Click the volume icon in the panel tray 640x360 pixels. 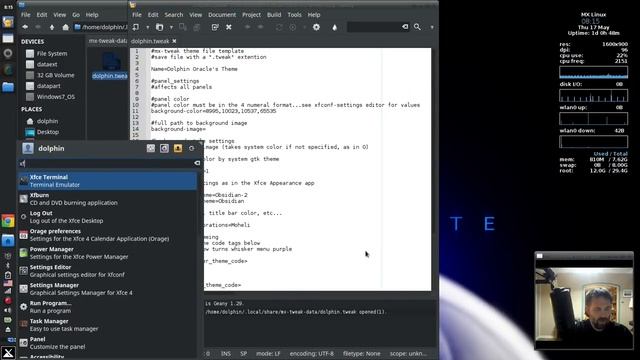click(x=8, y=310)
